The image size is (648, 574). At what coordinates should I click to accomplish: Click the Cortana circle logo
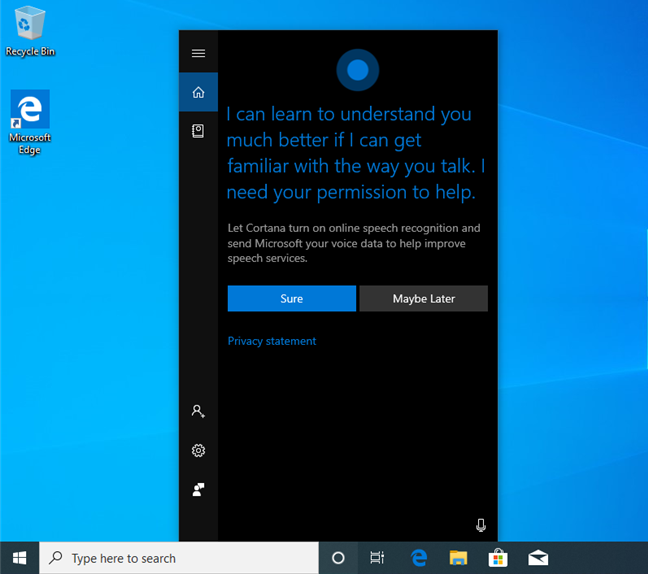pyautogui.click(x=357, y=70)
